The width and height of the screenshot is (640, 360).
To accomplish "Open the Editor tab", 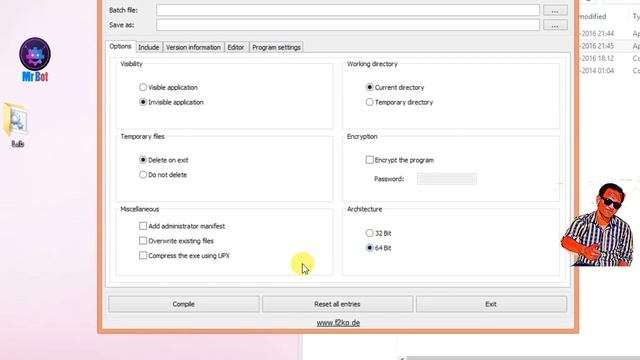I will point(236,47).
